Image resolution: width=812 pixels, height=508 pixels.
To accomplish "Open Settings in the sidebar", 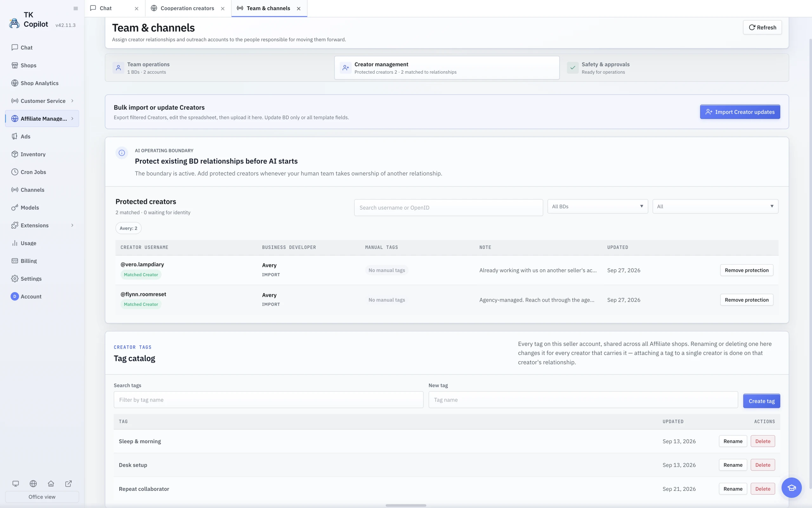I will coord(42,279).
